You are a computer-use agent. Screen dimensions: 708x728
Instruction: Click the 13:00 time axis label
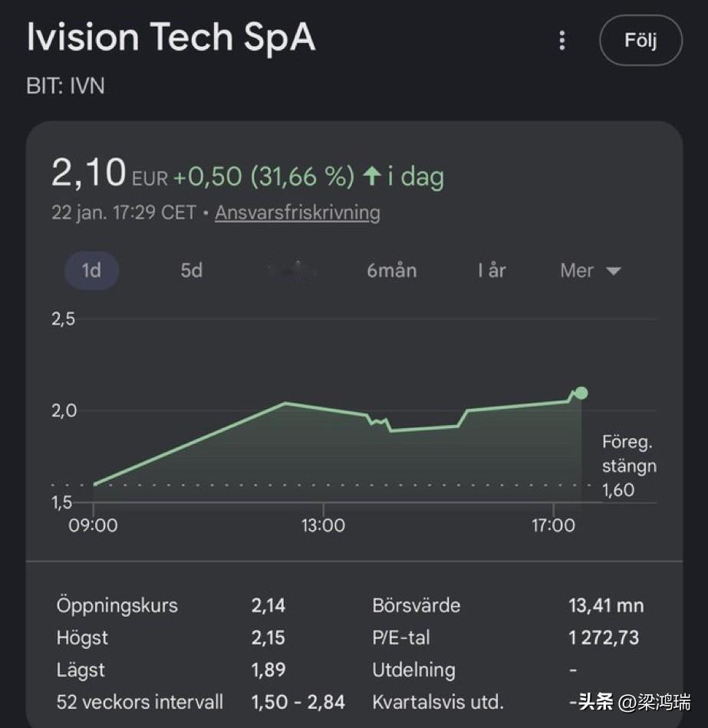click(323, 525)
